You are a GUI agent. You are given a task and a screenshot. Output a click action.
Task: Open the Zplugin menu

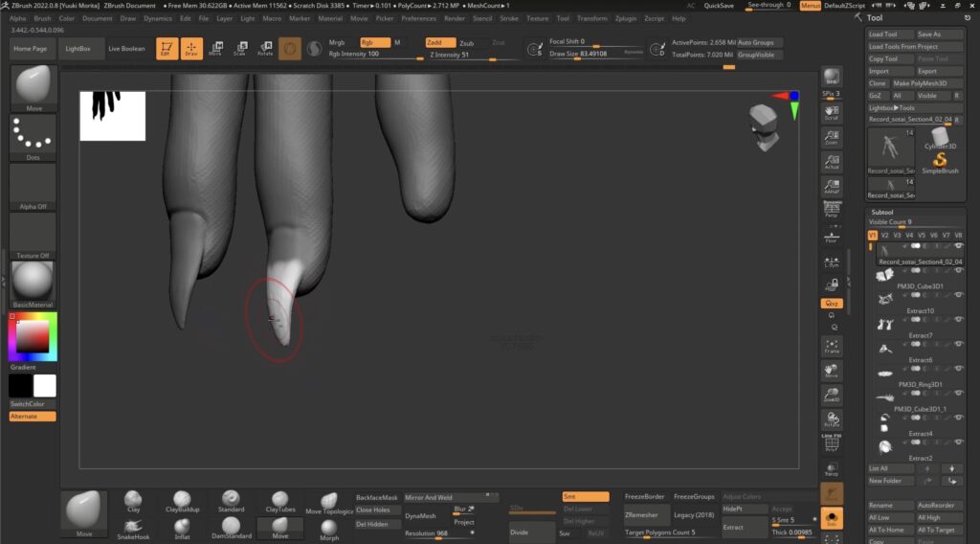pos(625,18)
